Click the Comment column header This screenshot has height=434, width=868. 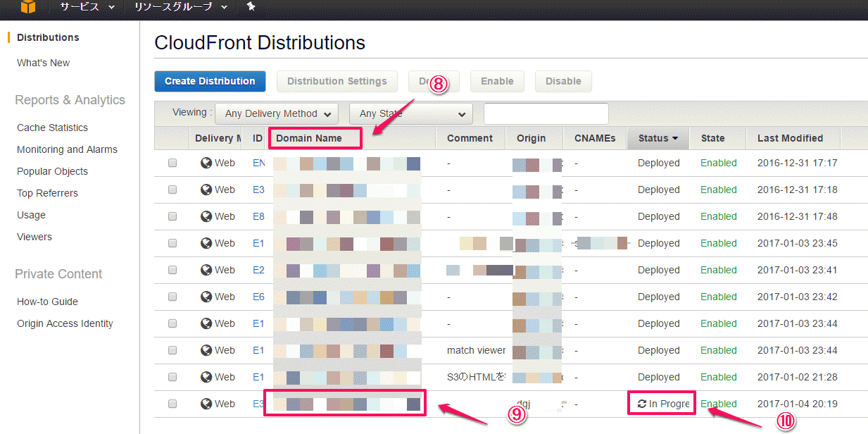coord(470,138)
